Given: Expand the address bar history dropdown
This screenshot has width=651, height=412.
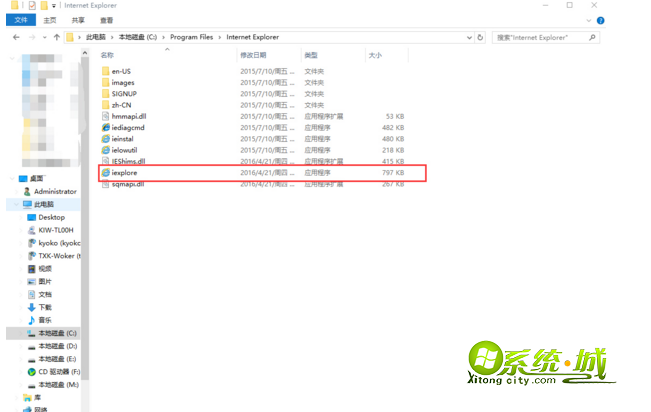Looking at the screenshot, I should (x=469, y=37).
